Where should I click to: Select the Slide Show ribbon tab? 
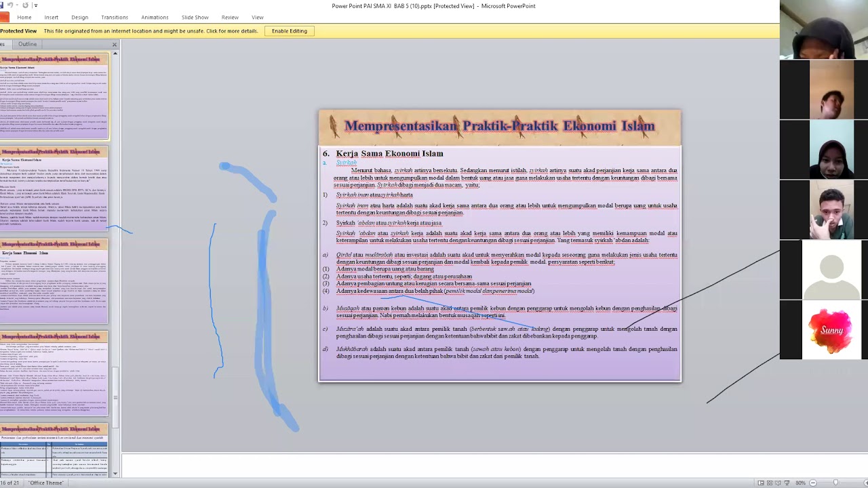point(195,17)
